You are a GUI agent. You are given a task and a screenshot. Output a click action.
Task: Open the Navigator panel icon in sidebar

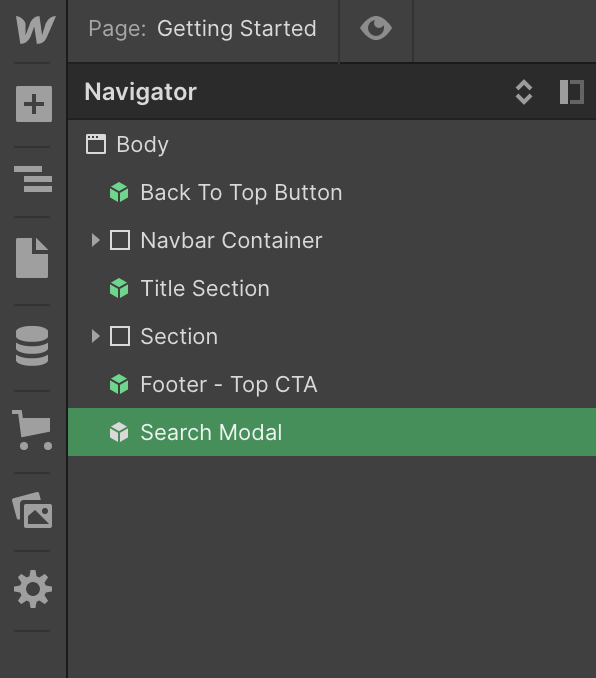[33, 179]
